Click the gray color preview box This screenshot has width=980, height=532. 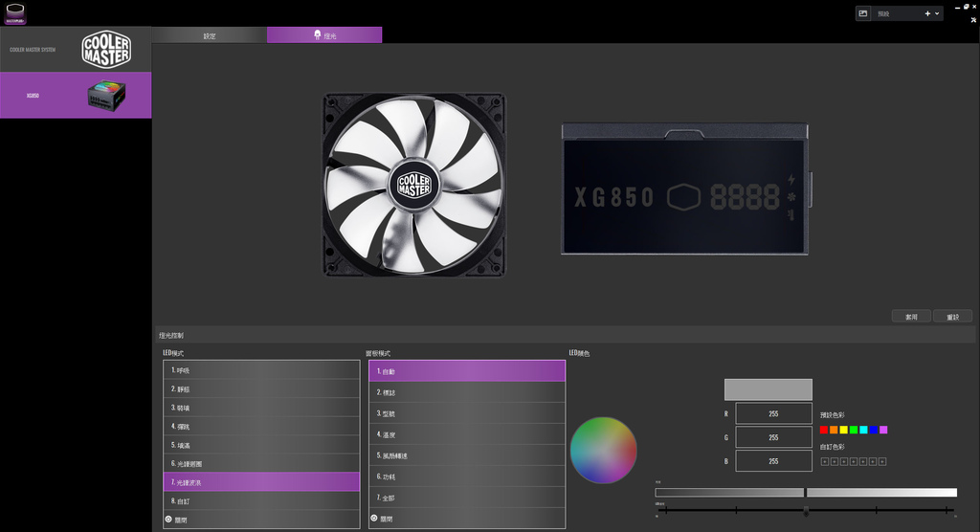[x=768, y=389]
